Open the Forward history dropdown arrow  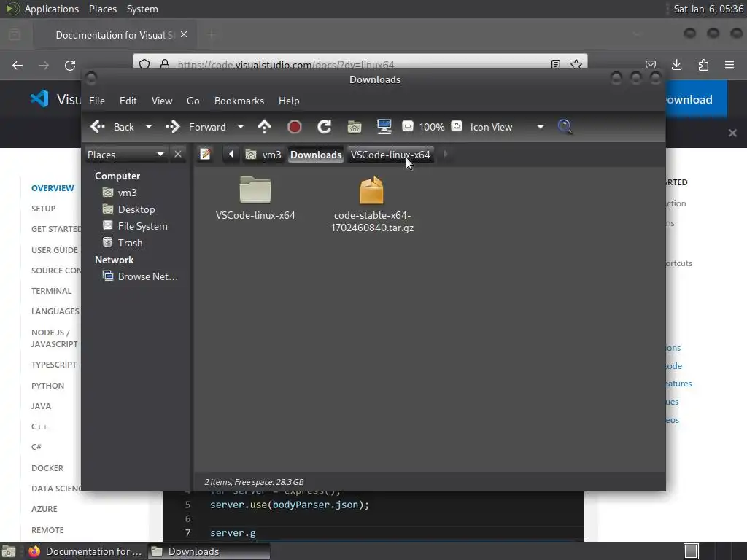click(x=241, y=127)
